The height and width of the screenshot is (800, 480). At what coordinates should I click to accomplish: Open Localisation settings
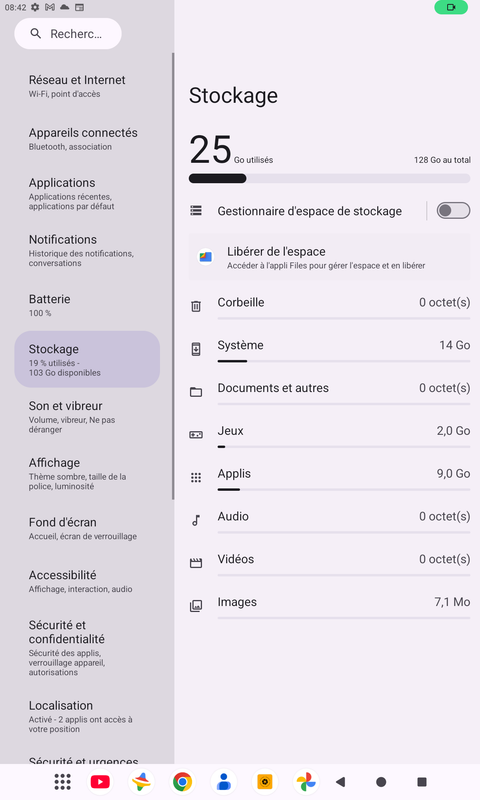click(87, 716)
